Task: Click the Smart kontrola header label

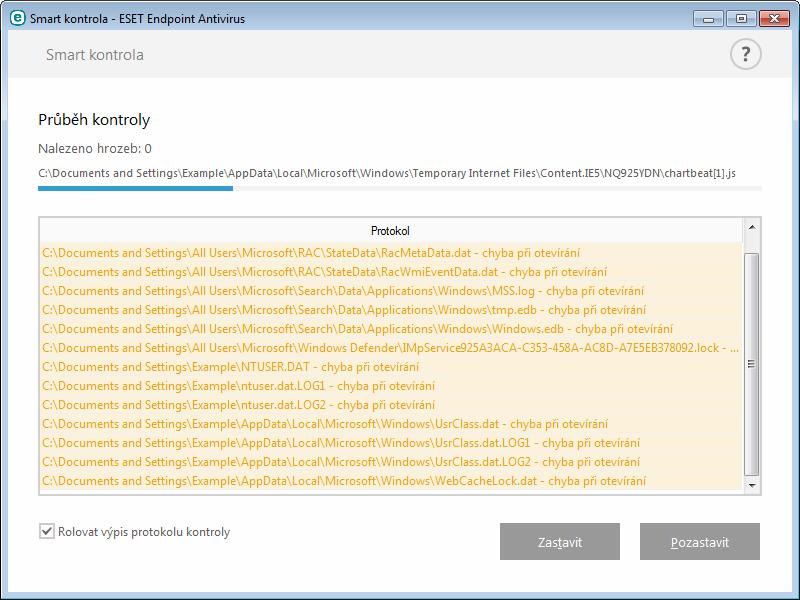Action: pos(95,55)
